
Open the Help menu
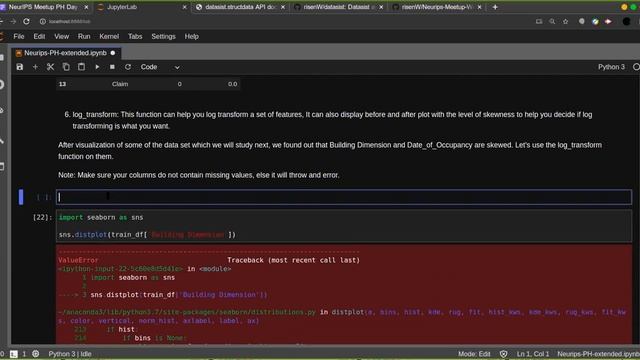pyautogui.click(x=191, y=36)
